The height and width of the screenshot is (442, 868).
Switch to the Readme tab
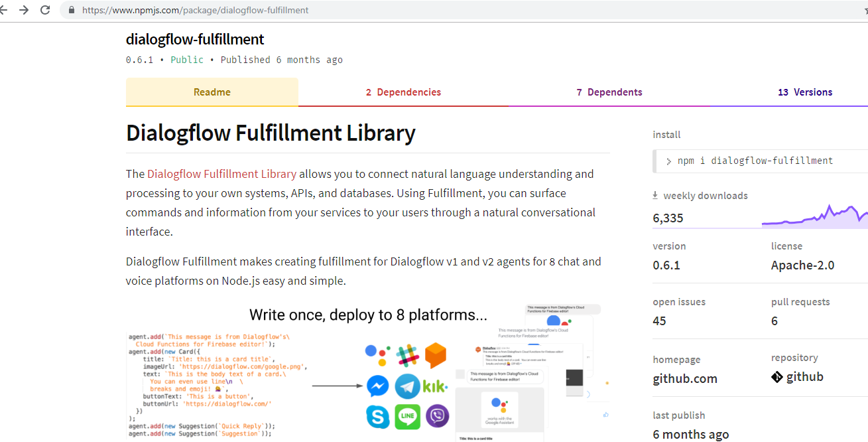coord(212,92)
